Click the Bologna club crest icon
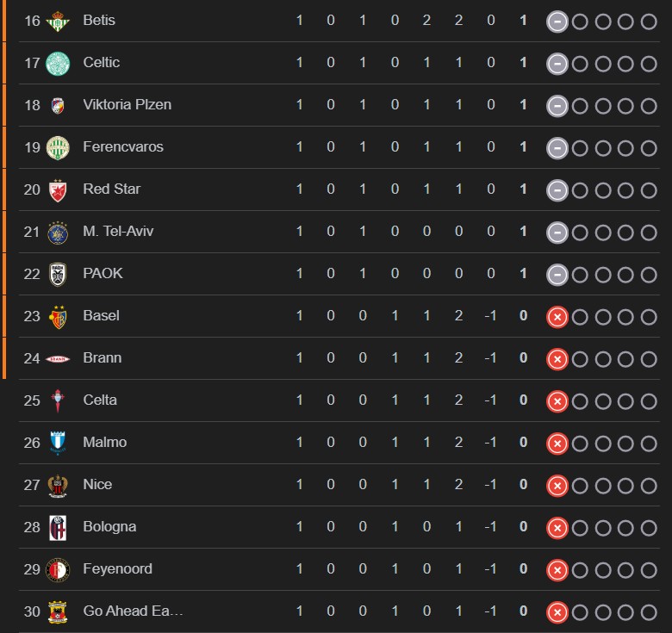This screenshot has width=672, height=633. pos(58,527)
